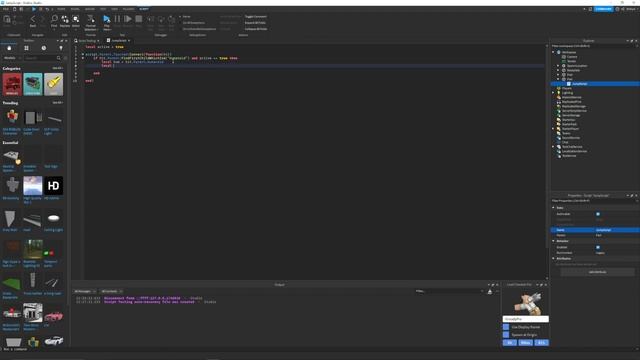Click the Toggle Comment button
Image resolution: width=640 pixels, height=360 pixels.
coord(256,17)
